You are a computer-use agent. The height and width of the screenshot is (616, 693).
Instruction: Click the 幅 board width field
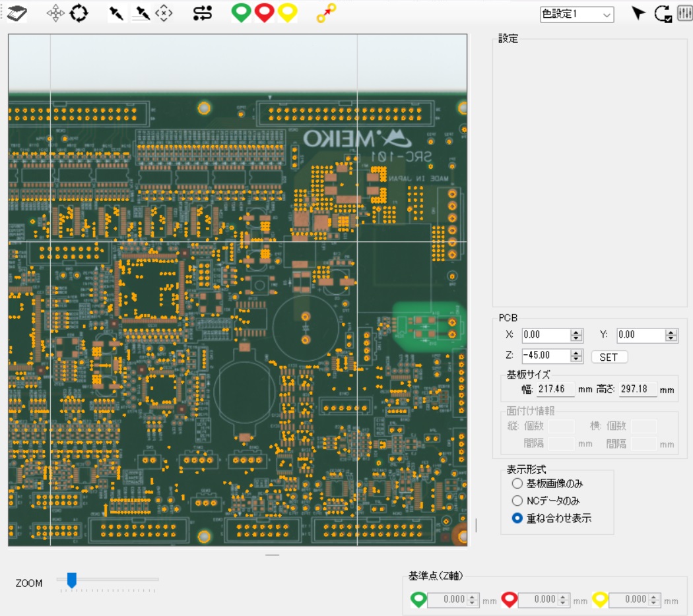tap(556, 390)
